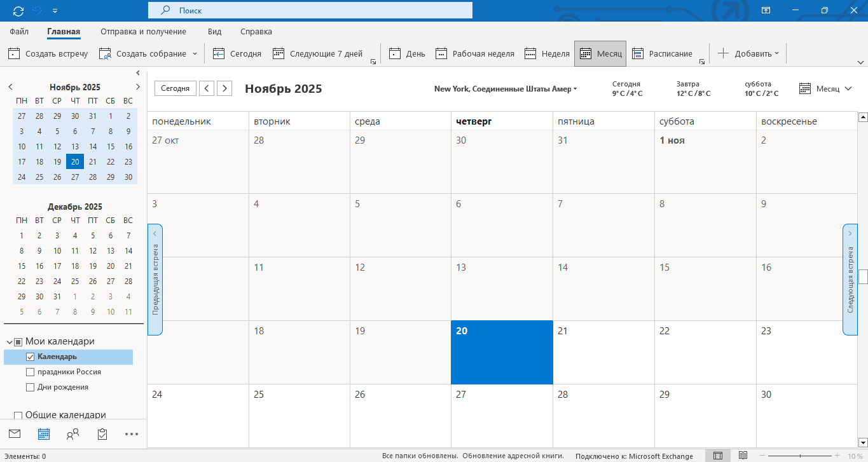Open Mail view in navigation bar

tap(15, 434)
